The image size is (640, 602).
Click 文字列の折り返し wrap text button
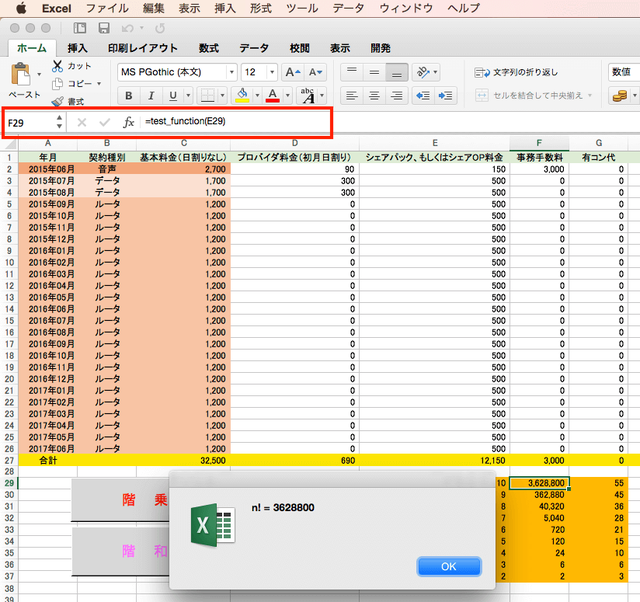516,73
